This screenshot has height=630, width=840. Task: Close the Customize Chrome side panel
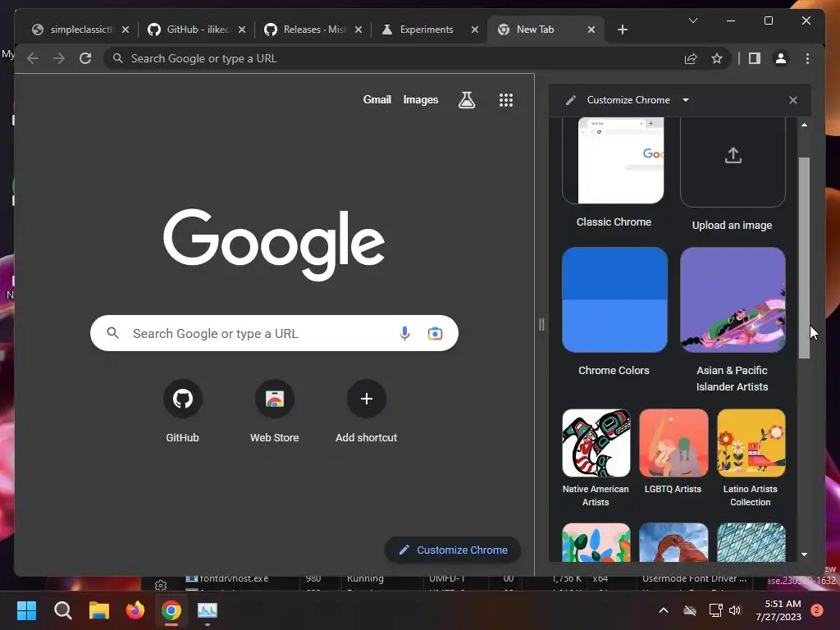click(793, 99)
